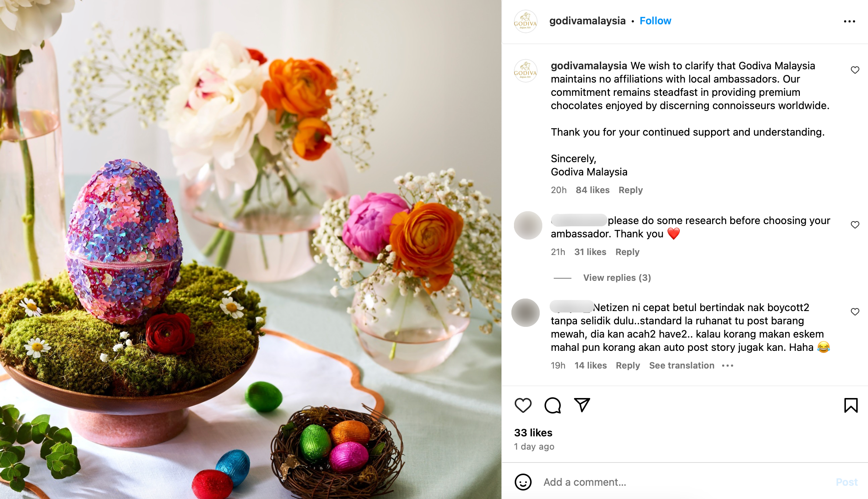Viewport: 868px width, 499px height.
Task: View who liked: 84 likes
Action: click(x=592, y=190)
